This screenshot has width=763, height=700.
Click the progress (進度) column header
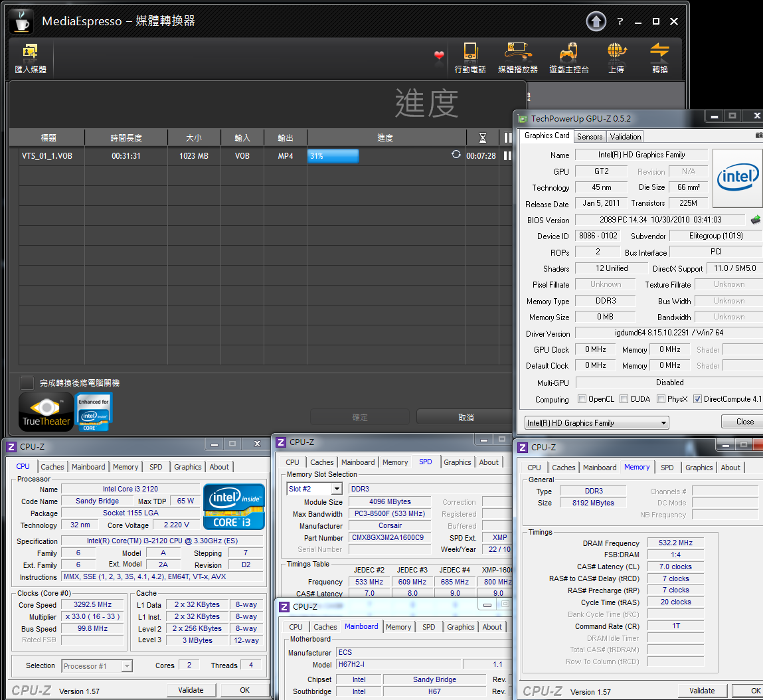[x=385, y=137]
